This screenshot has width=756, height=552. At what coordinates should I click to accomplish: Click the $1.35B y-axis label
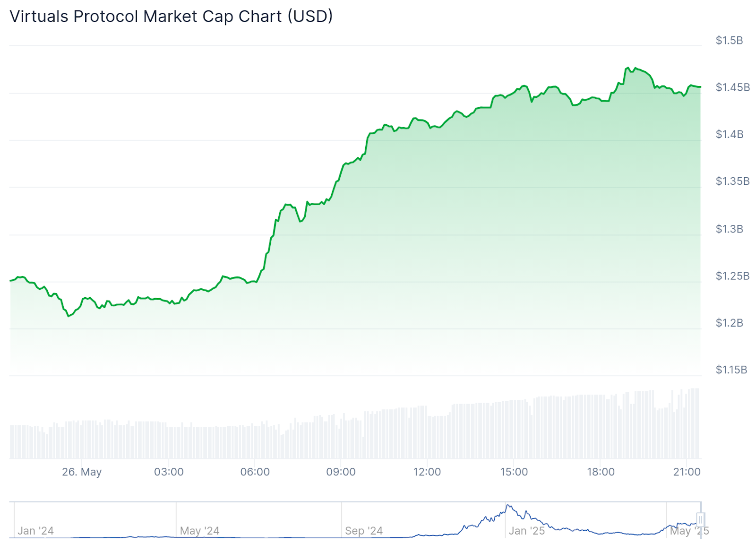pos(732,181)
